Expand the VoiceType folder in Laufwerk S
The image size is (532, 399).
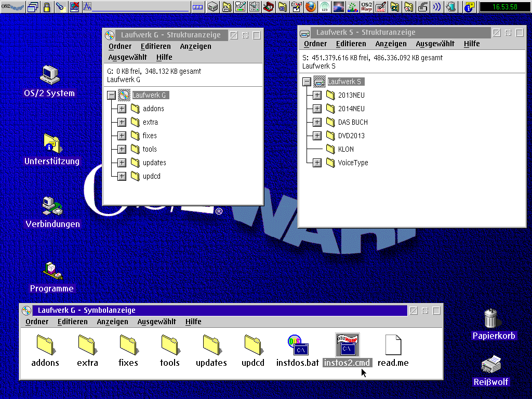click(x=317, y=163)
